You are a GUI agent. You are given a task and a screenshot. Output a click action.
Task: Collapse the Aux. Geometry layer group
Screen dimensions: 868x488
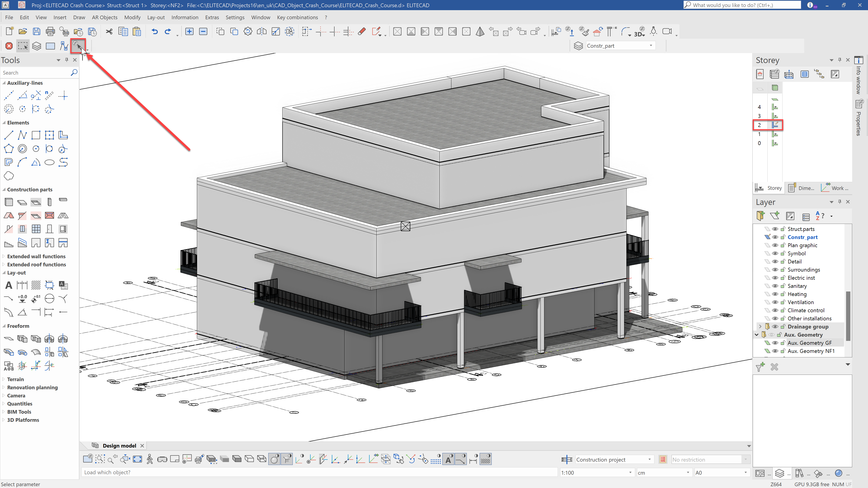click(x=757, y=334)
